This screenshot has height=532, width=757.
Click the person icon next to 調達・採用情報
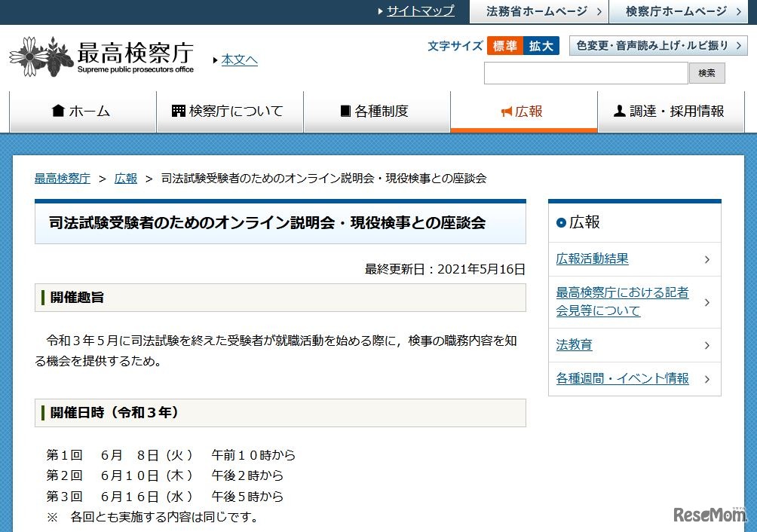click(620, 110)
